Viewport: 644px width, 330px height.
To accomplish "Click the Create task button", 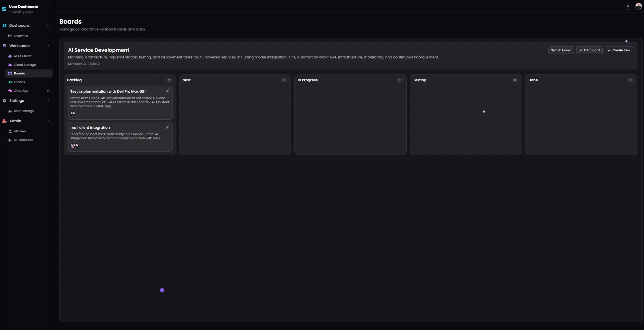I will 619,50.
